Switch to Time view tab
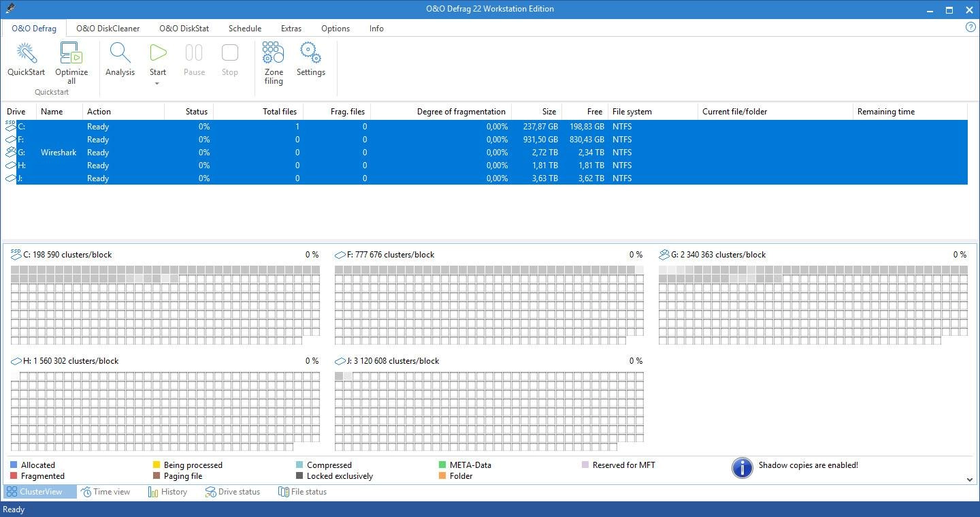Screen dimensions: 980x517 pyautogui.click(x=105, y=492)
